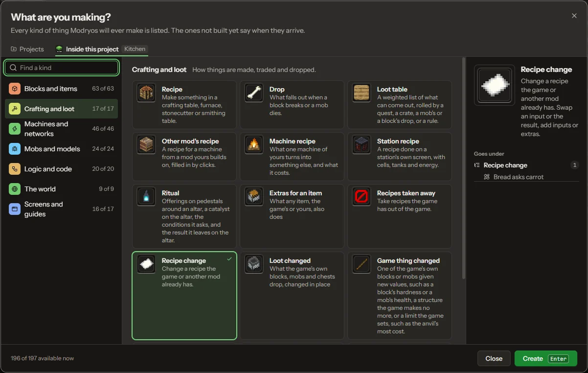The width and height of the screenshot is (588, 373).
Task: Click the Loot changed chest icon
Action: [254, 264]
